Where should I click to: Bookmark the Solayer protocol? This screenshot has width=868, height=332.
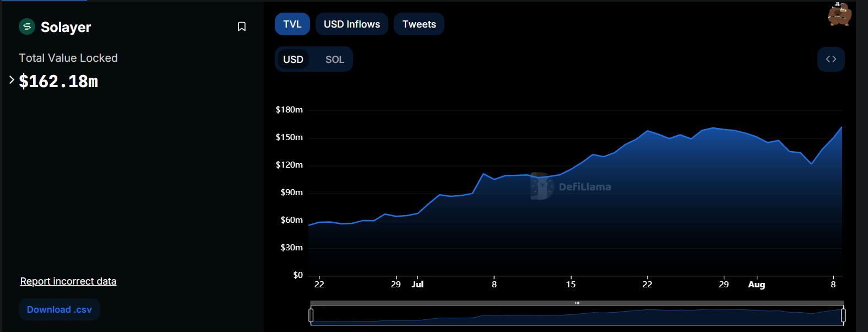pyautogui.click(x=241, y=26)
